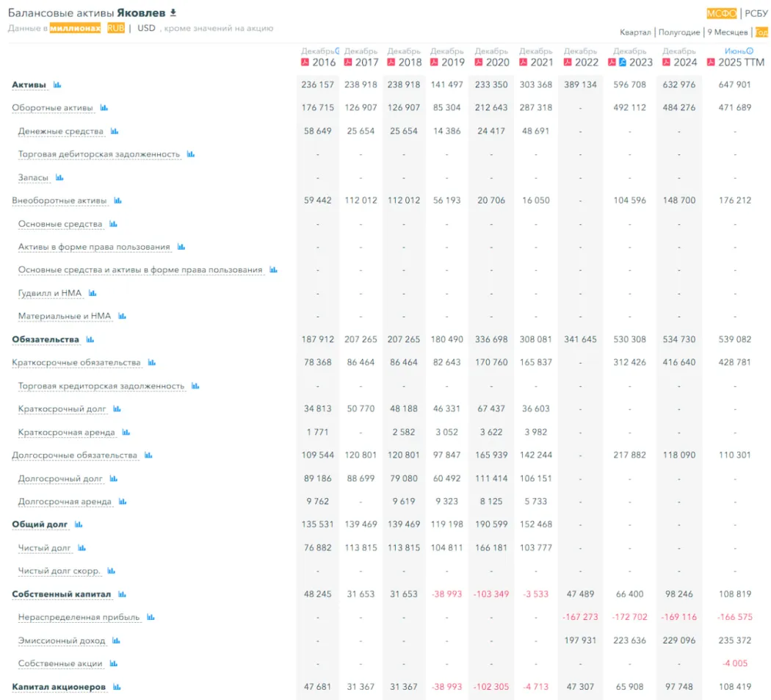
Task: Click chart icon next to Собственный капитал
Action: [x=122, y=594]
